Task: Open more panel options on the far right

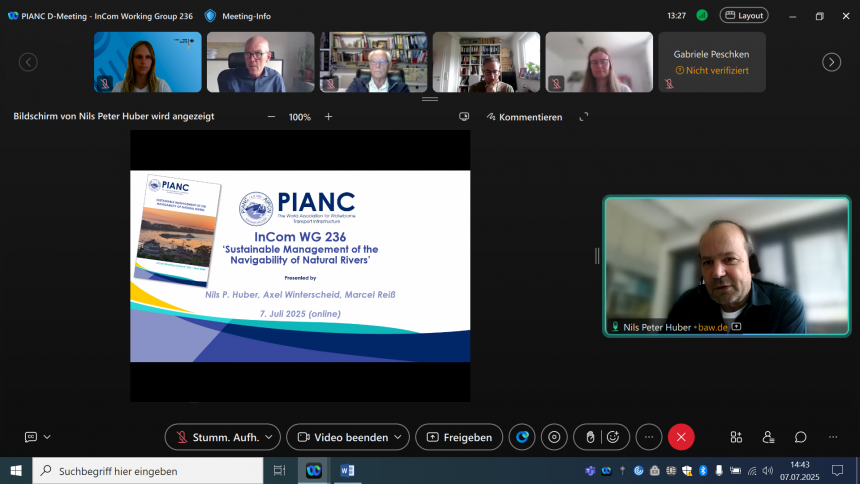Action: (833, 437)
